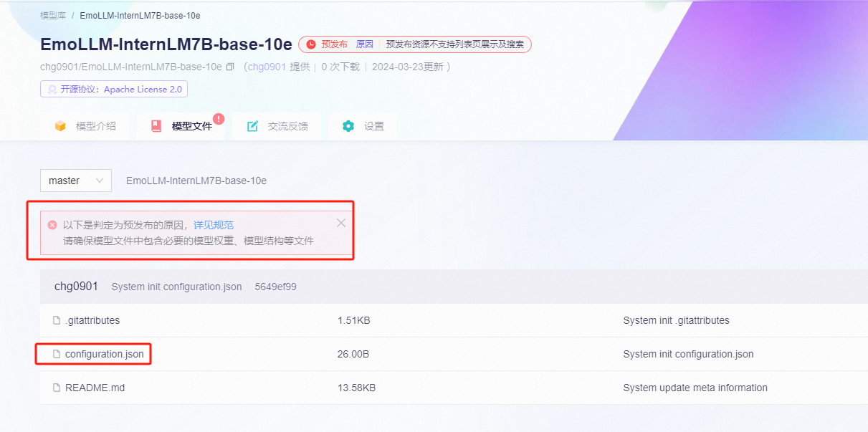
Task: Click the file icon next to README.md
Action: 57,388
